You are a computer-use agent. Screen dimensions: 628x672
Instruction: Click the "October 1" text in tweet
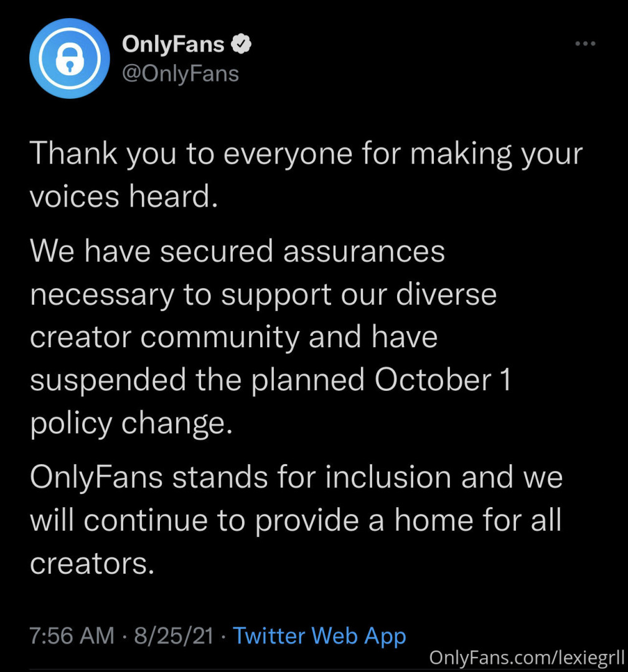coord(443,380)
